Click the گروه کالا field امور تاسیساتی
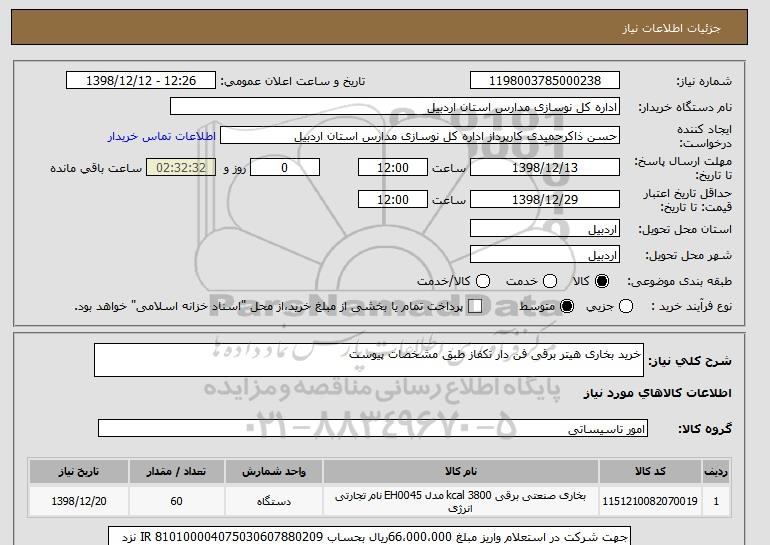 point(373,428)
